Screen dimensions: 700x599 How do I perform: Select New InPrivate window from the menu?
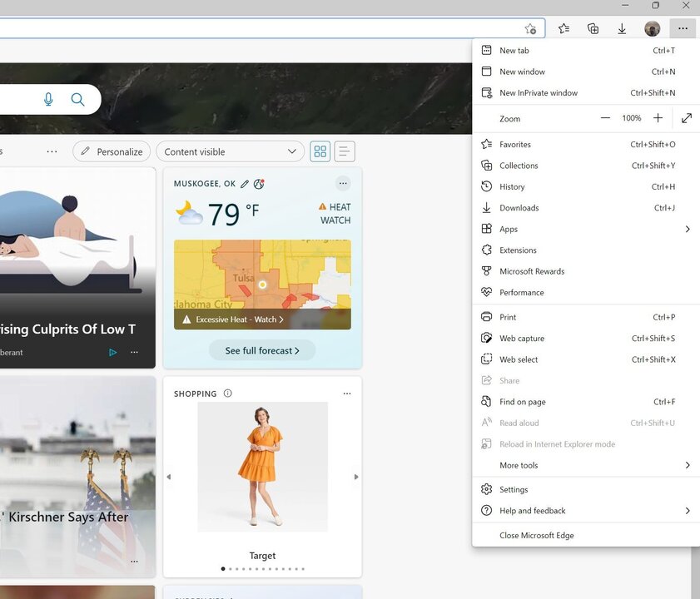point(539,92)
